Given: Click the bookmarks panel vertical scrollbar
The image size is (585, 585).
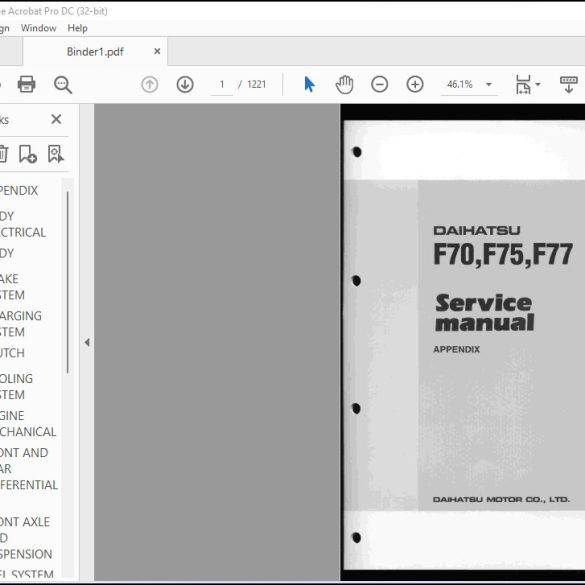Looking at the screenshot, I should [68, 282].
